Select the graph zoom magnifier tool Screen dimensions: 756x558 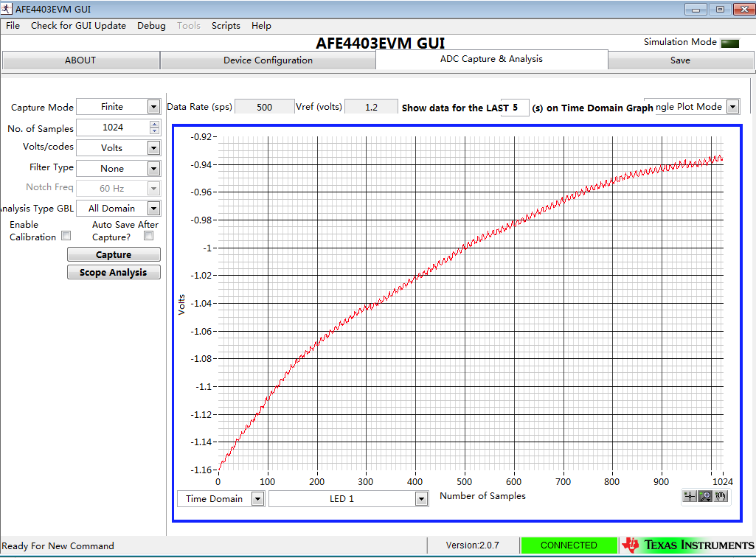pyautogui.click(x=705, y=496)
